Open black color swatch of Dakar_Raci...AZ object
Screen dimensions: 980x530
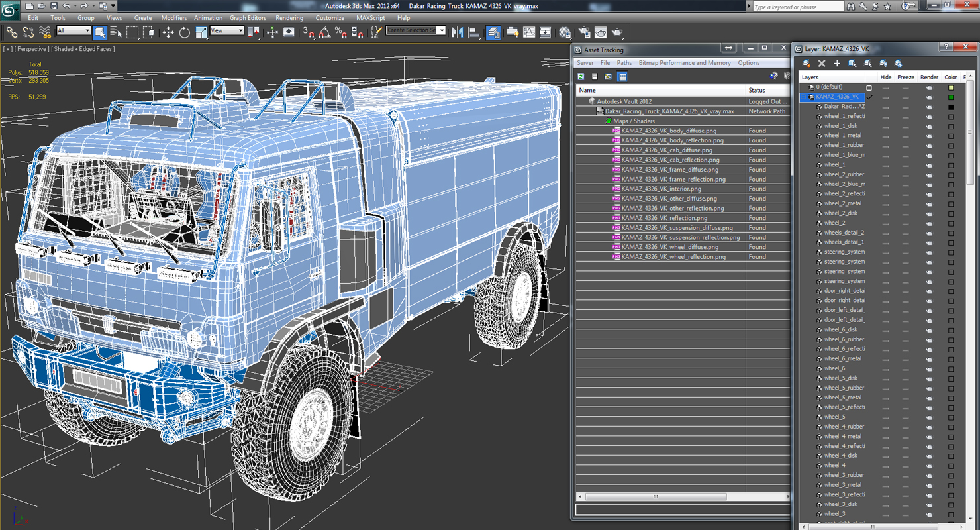pyautogui.click(x=951, y=107)
